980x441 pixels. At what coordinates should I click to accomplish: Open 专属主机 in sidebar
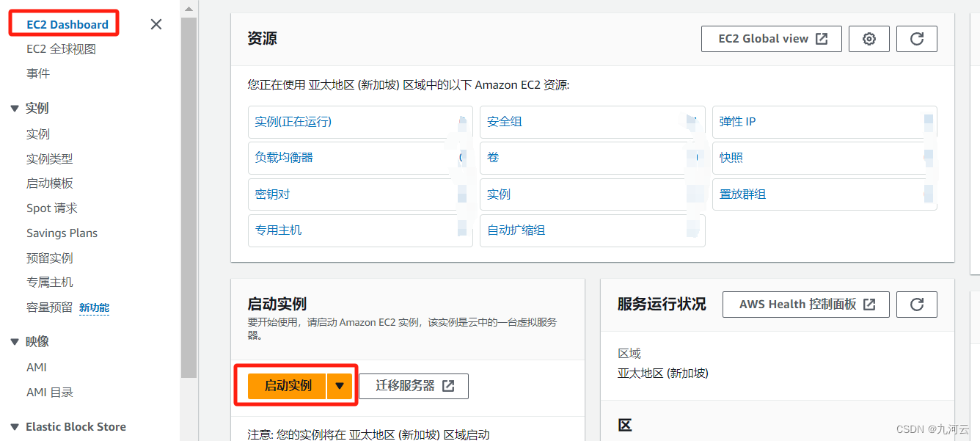[x=50, y=282]
